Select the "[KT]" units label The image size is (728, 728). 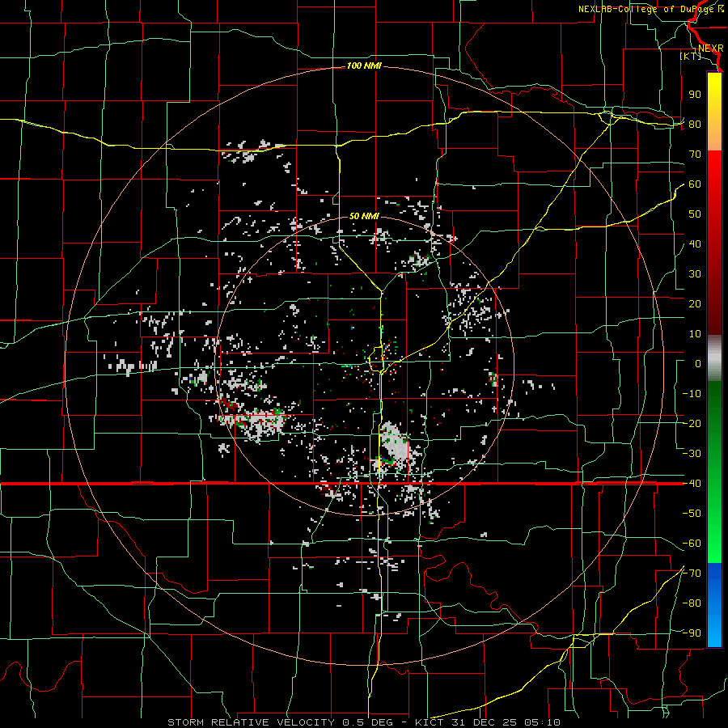click(x=691, y=56)
